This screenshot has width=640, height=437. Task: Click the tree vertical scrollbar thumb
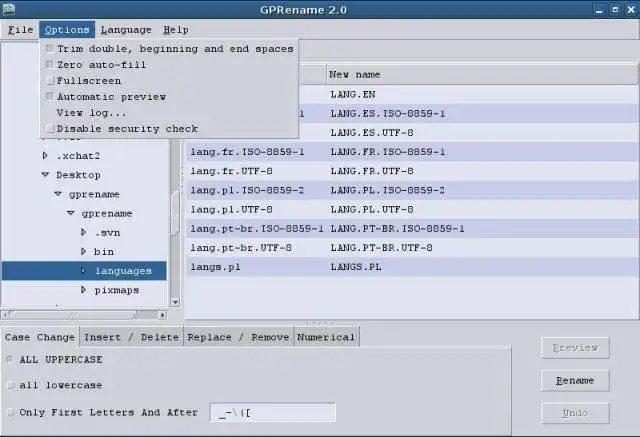[x=175, y=213]
